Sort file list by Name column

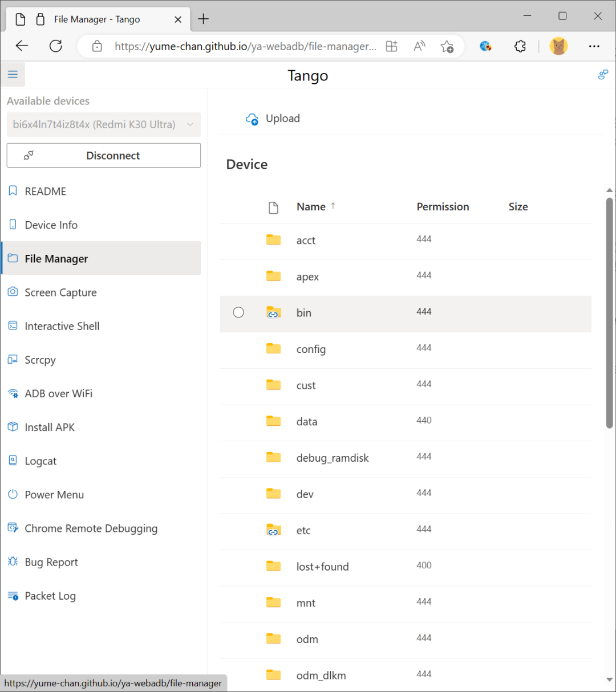click(x=311, y=207)
